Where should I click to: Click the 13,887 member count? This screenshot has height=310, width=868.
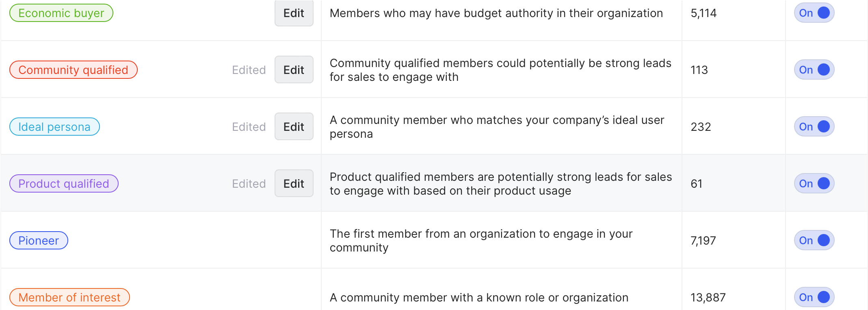pyautogui.click(x=708, y=297)
